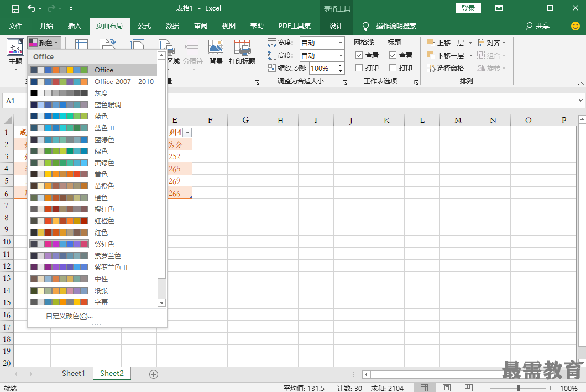Click Bring Forward (上移一层) icon
This screenshot has height=392, width=586.
pos(431,43)
